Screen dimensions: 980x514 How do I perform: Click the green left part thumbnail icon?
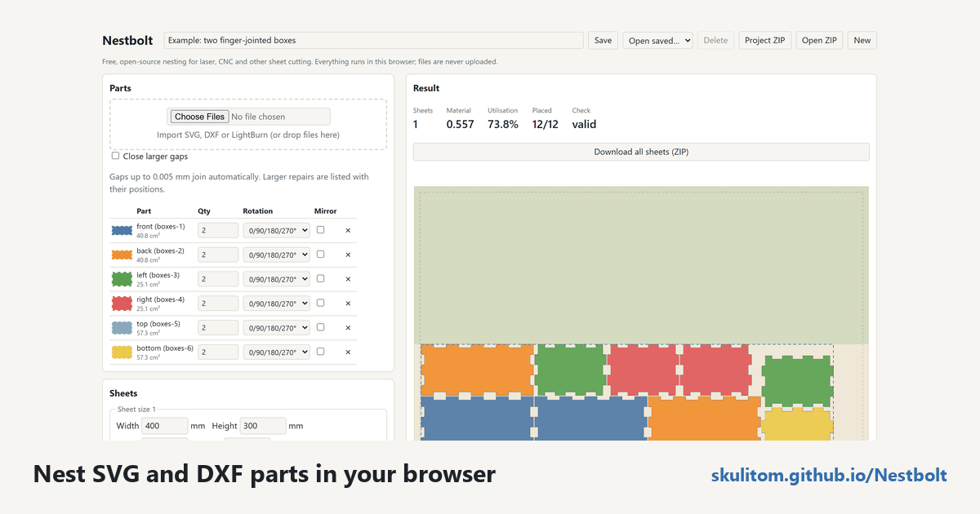coord(122,279)
